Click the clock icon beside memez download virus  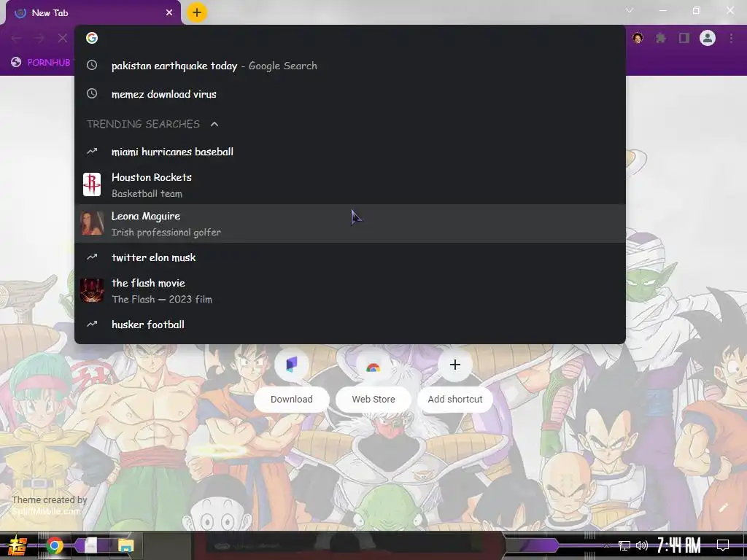tap(92, 94)
